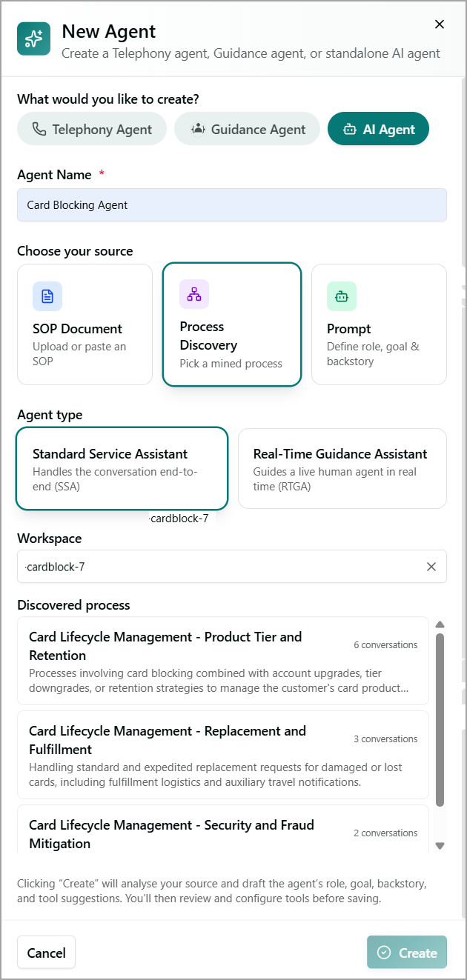Click the Cancel button
Screen dimensions: 467x980
pos(47,953)
